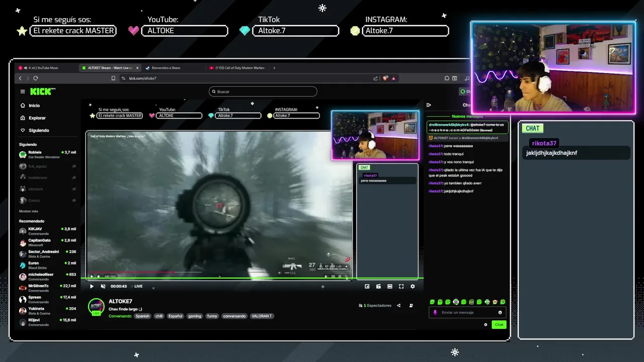The height and width of the screenshot is (362, 644).
Task: Enable picture-in-picture mode in player
Action: pos(367,287)
